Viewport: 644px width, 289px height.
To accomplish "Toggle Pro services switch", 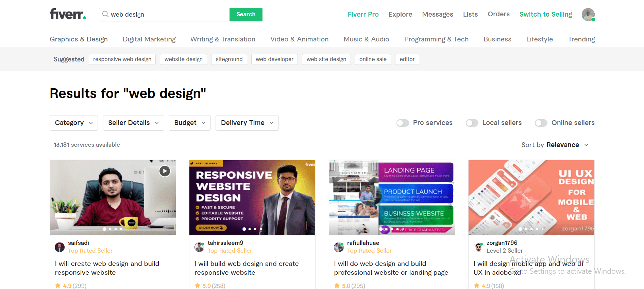I will click(403, 123).
